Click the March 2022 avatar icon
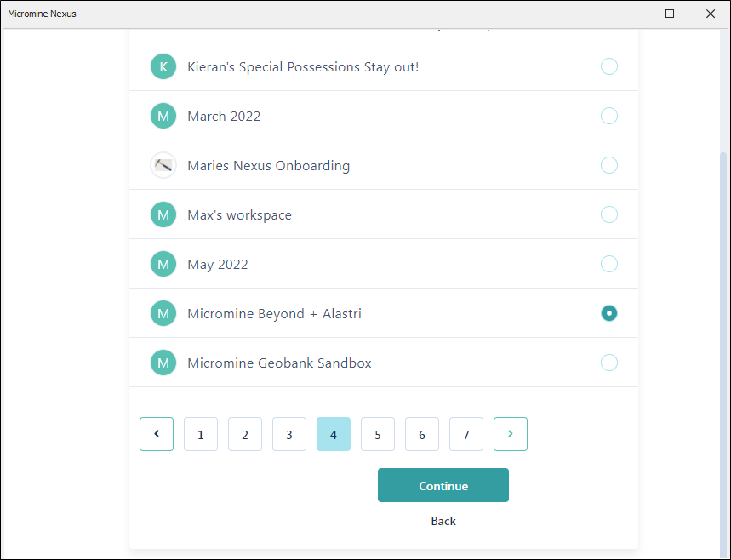 (163, 116)
